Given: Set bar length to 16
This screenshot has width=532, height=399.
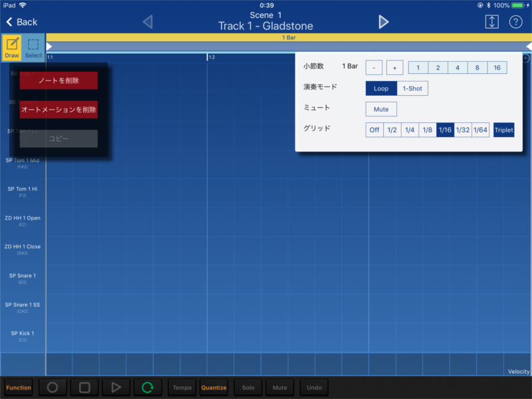Looking at the screenshot, I should tap(497, 68).
